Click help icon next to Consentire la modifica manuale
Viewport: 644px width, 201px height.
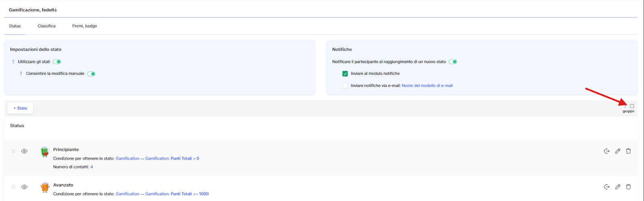[21, 74]
